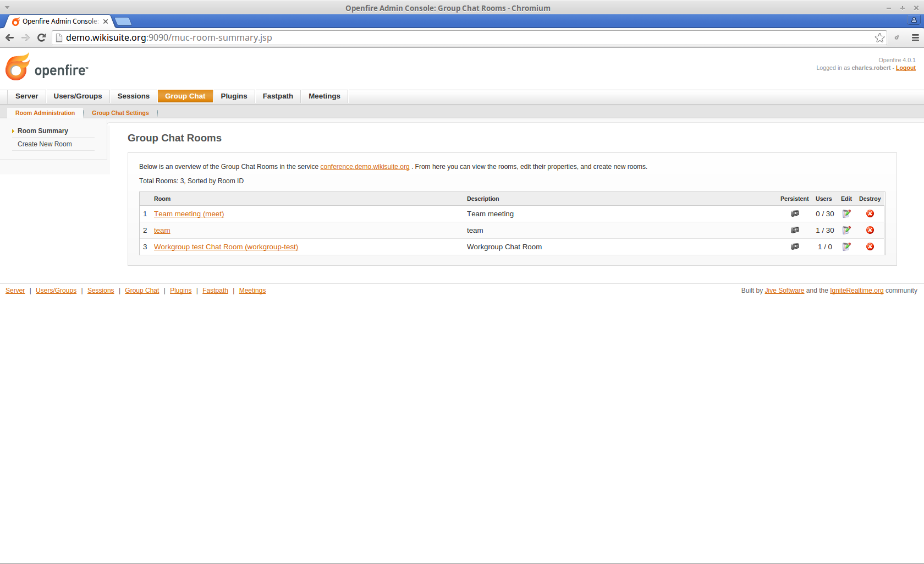Edit the Workgroup test Chat Room
The image size is (924, 564).
click(x=846, y=247)
